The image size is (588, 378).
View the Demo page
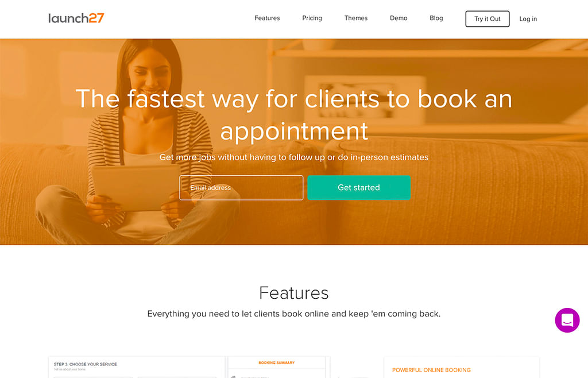(399, 18)
